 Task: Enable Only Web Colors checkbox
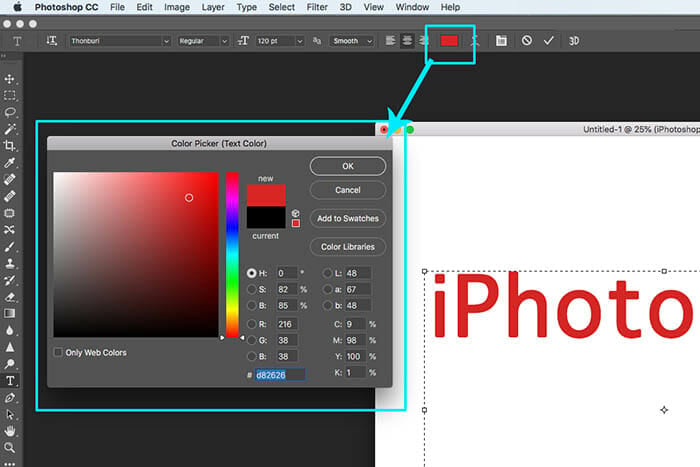coord(58,352)
